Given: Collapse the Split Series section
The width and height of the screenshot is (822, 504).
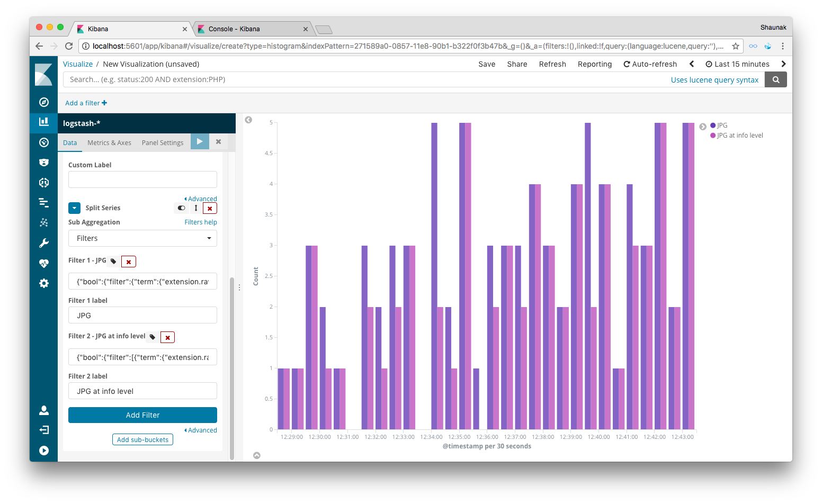Looking at the screenshot, I should coord(75,208).
